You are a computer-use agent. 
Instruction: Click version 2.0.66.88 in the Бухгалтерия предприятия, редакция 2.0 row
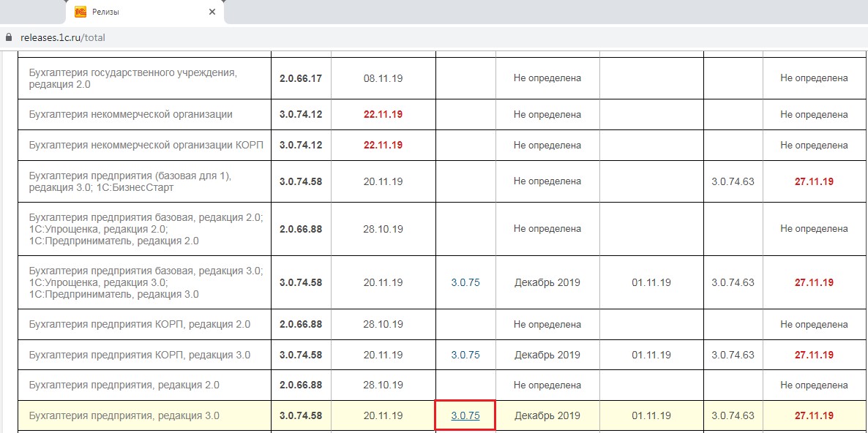(x=301, y=385)
